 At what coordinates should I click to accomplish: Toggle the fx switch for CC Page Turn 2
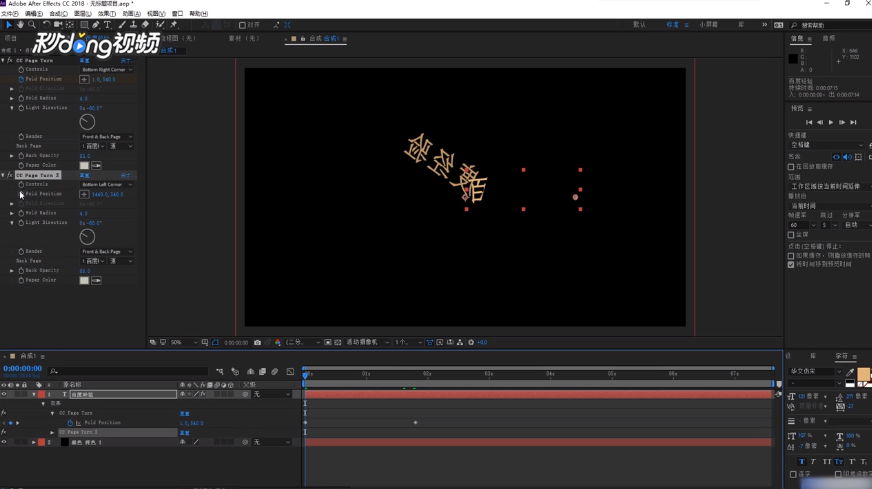click(x=9, y=175)
